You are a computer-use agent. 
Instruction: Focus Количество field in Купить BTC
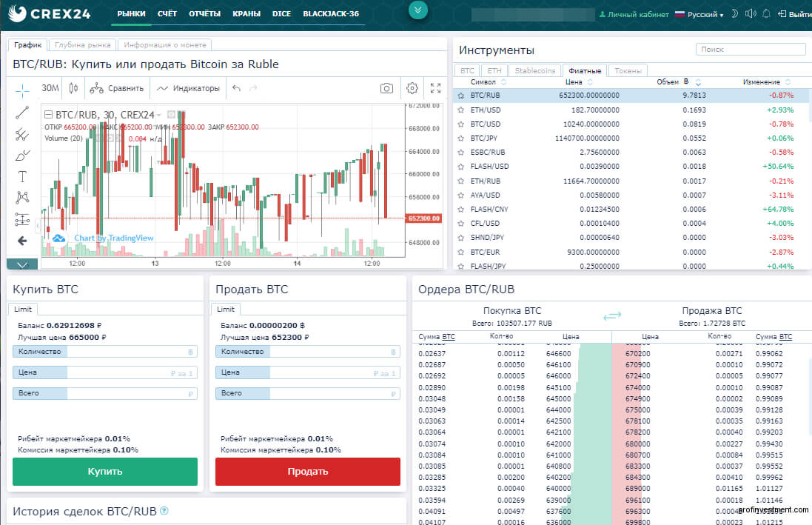[105, 352]
